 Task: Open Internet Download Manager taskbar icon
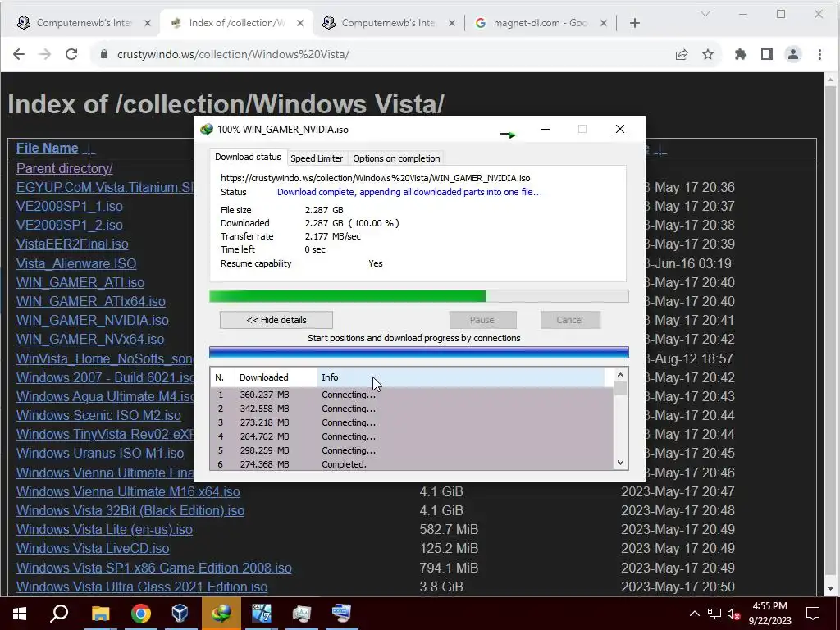click(221, 614)
